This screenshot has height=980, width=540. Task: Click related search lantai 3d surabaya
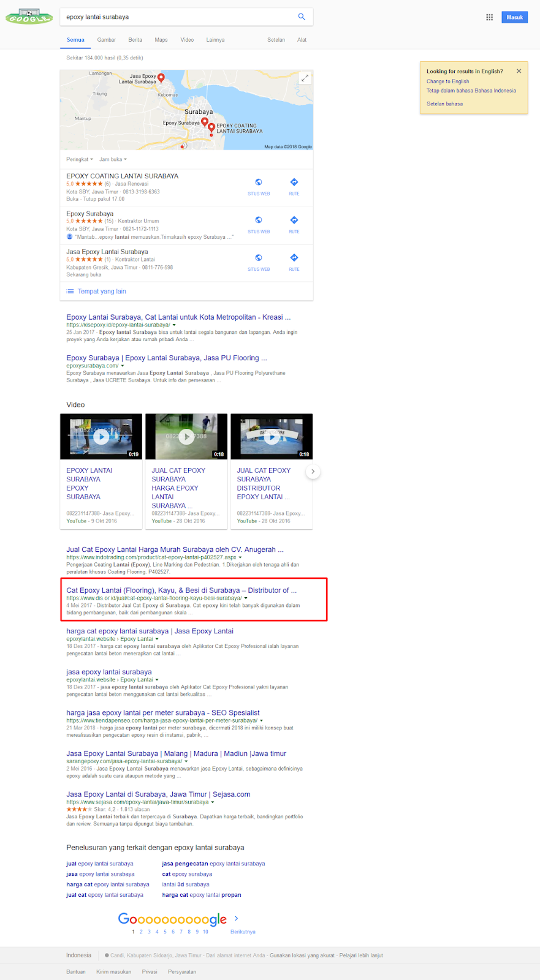pos(186,884)
